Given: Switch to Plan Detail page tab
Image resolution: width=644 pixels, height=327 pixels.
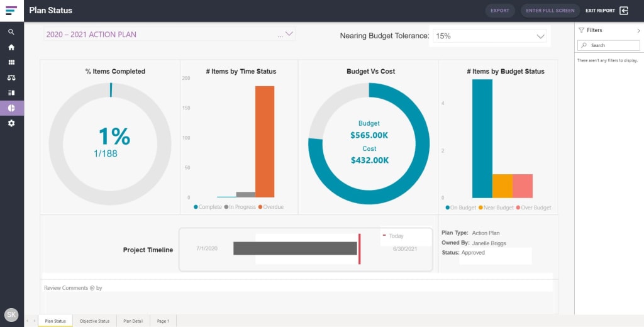Looking at the screenshot, I should pyautogui.click(x=133, y=321).
